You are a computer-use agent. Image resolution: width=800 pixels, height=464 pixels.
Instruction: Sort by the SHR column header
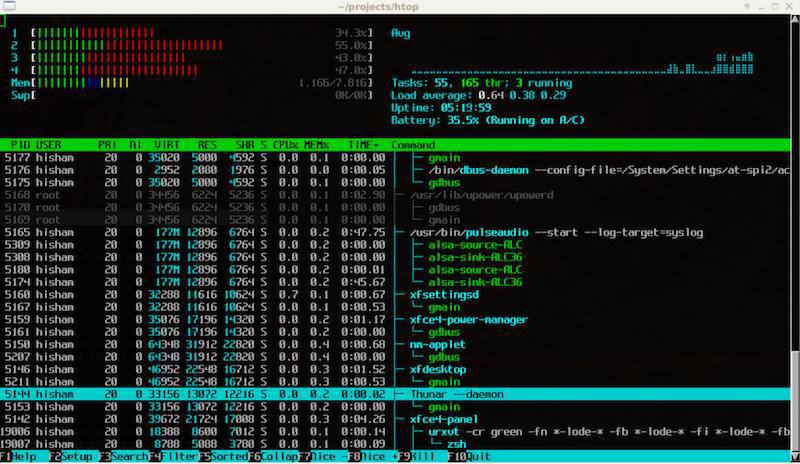tap(245, 145)
